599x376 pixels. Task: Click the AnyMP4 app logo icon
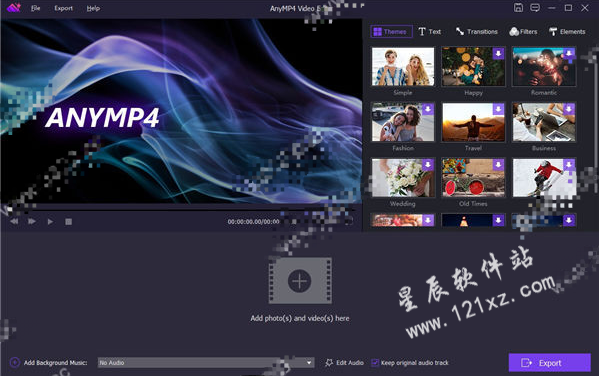point(13,8)
